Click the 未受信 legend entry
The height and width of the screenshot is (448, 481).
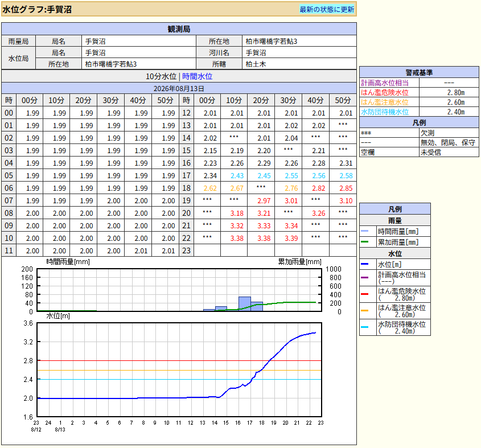click(430, 152)
